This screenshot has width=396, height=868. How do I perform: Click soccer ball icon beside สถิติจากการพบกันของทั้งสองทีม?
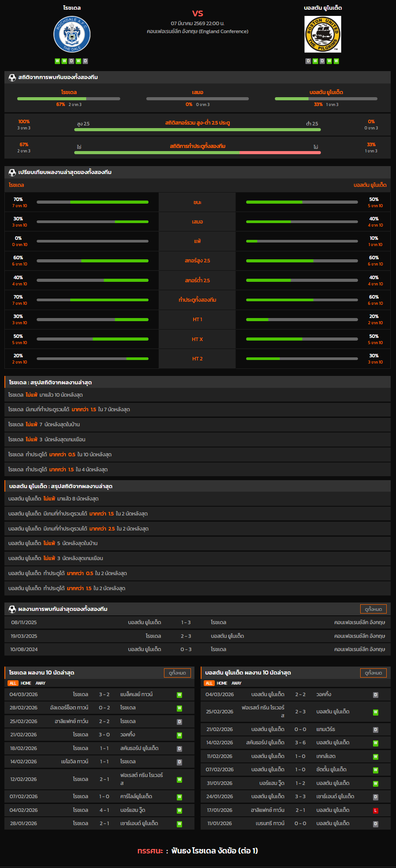coord(12,77)
